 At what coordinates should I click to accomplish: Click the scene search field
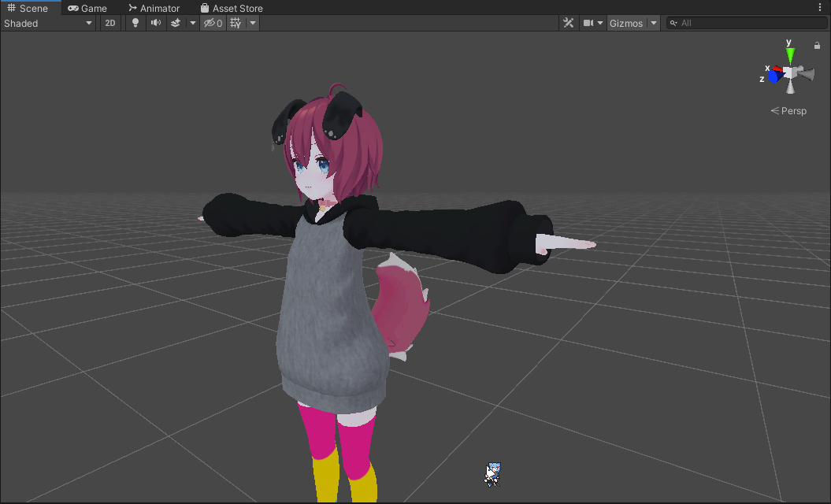pyautogui.click(x=746, y=23)
